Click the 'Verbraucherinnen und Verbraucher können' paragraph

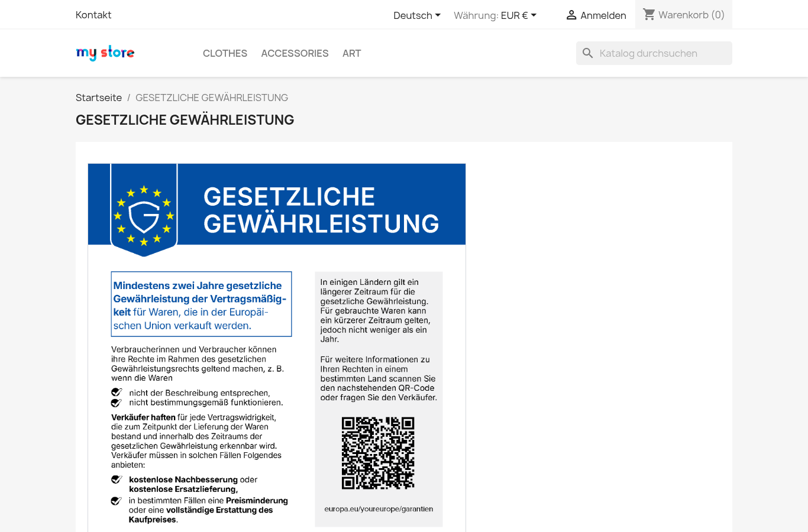point(198,364)
